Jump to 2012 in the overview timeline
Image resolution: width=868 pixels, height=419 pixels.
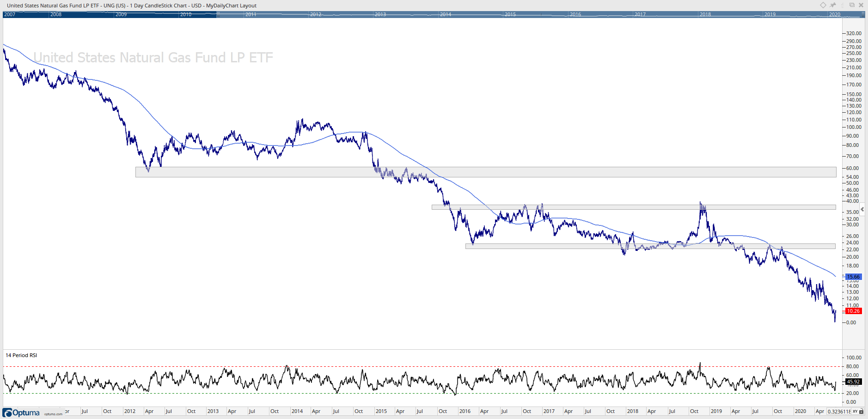click(x=316, y=14)
